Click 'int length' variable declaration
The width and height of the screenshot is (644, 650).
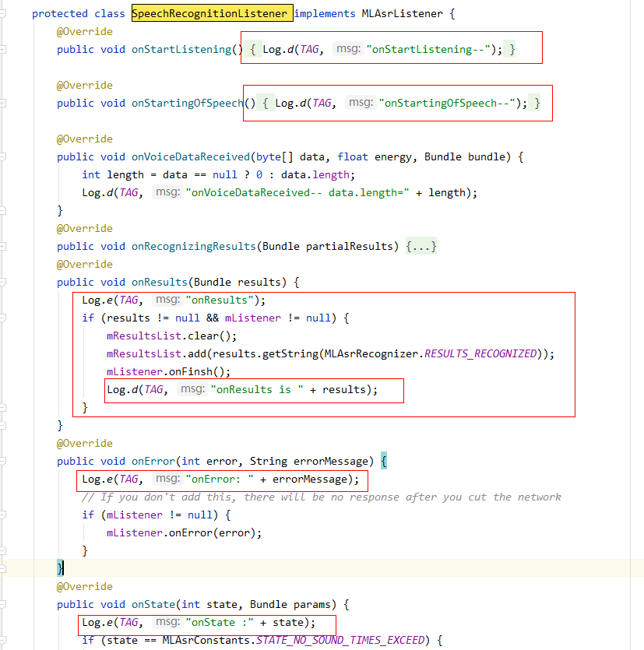113,174
